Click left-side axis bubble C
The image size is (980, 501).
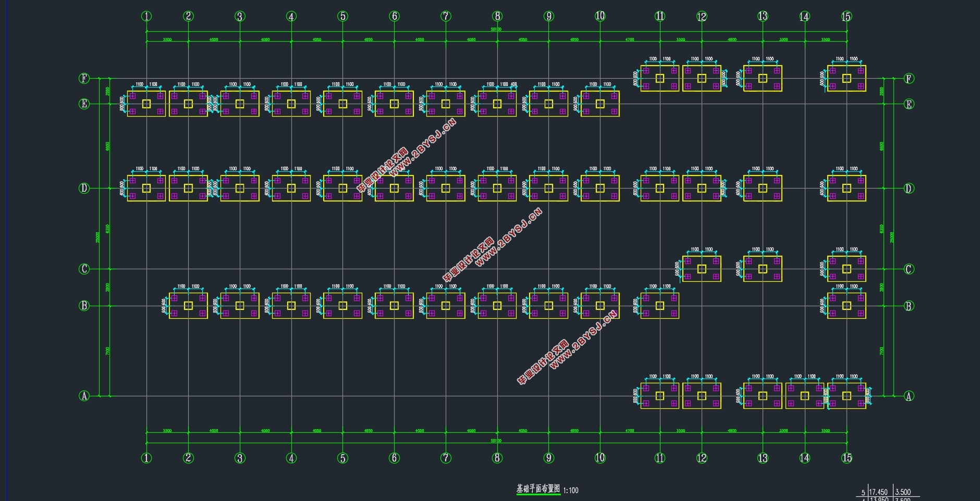(x=84, y=269)
